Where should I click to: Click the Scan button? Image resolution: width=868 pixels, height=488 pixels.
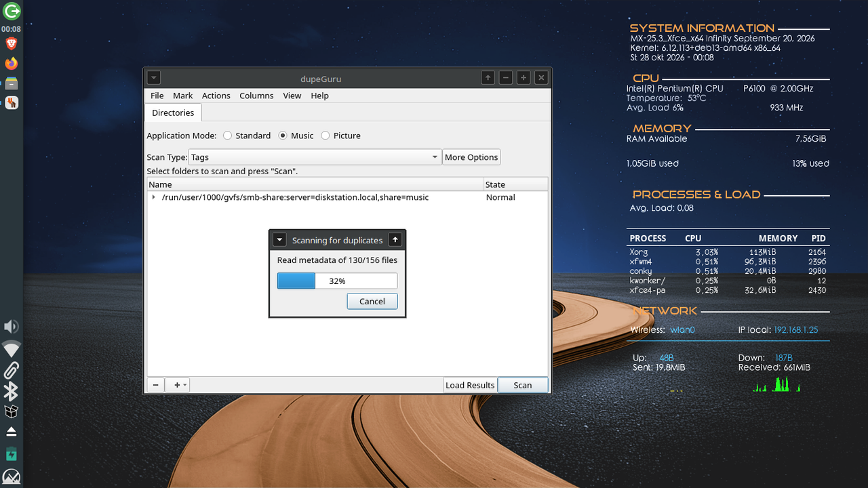tap(523, 385)
